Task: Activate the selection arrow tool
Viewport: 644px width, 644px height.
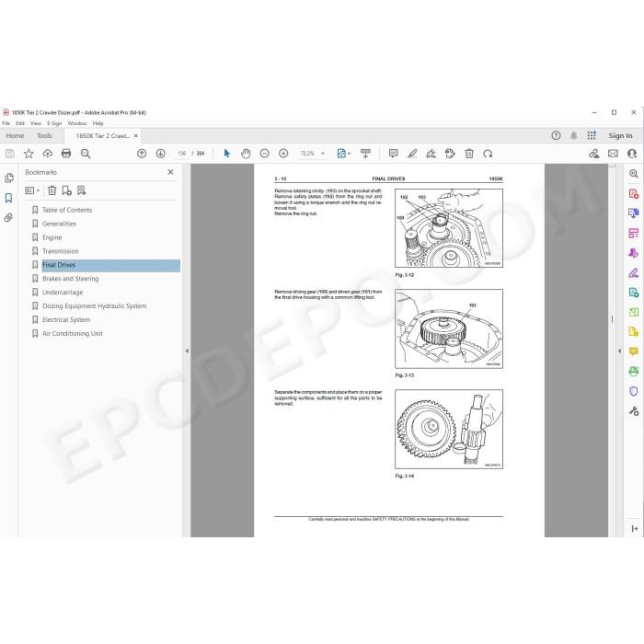Action: click(x=226, y=154)
